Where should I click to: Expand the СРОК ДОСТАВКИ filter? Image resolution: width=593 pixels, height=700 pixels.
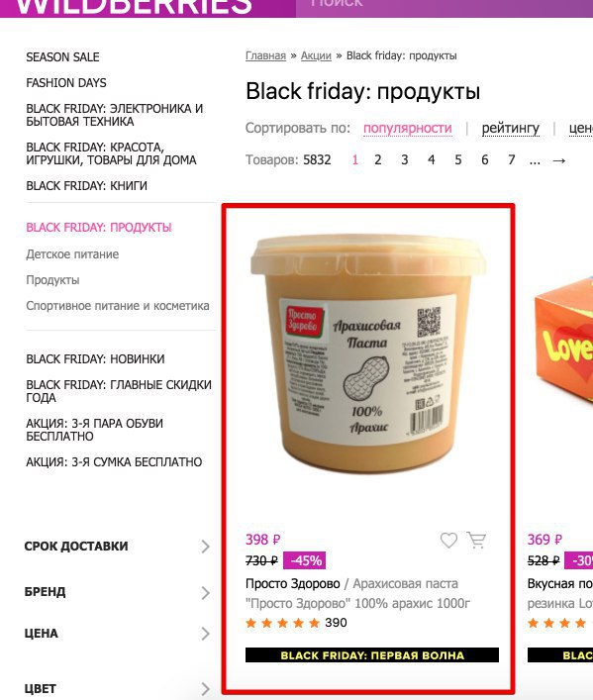point(117,547)
